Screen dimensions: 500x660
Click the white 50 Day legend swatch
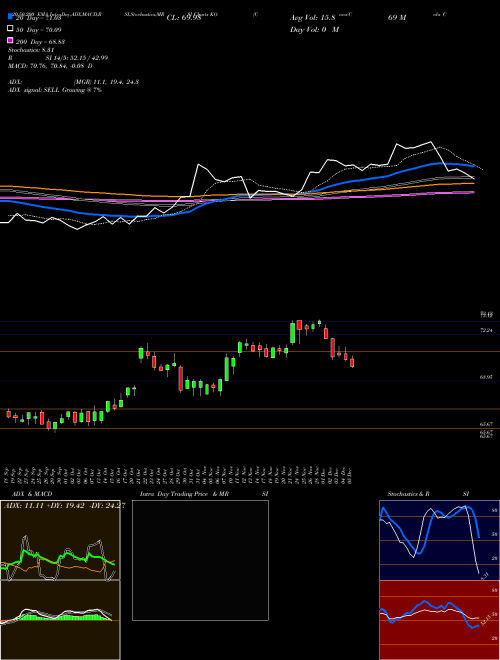click(x=10, y=29)
